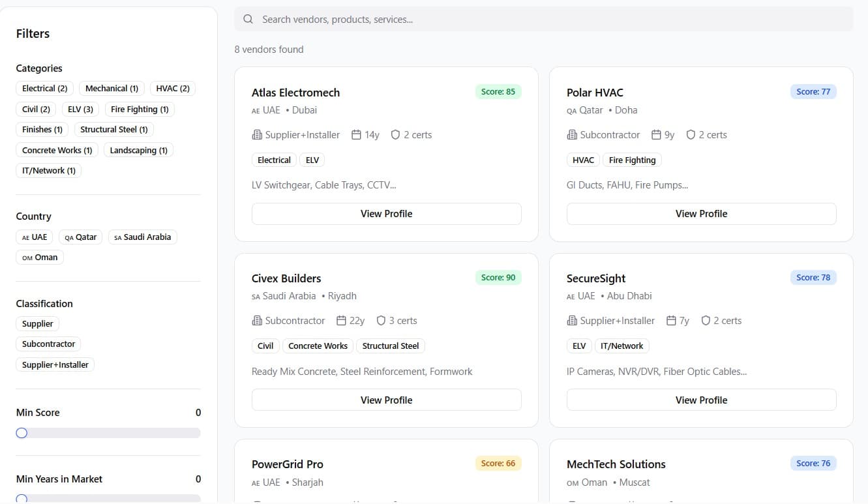
Task: Toggle the Electrical (2) category filter
Action: pyautogui.click(x=44, y=89)
